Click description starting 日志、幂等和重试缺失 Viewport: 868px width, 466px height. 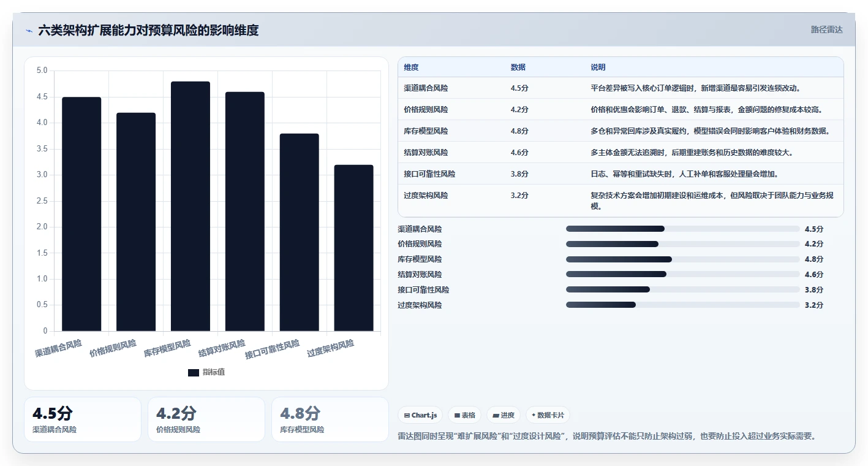[x=684, y=174]
